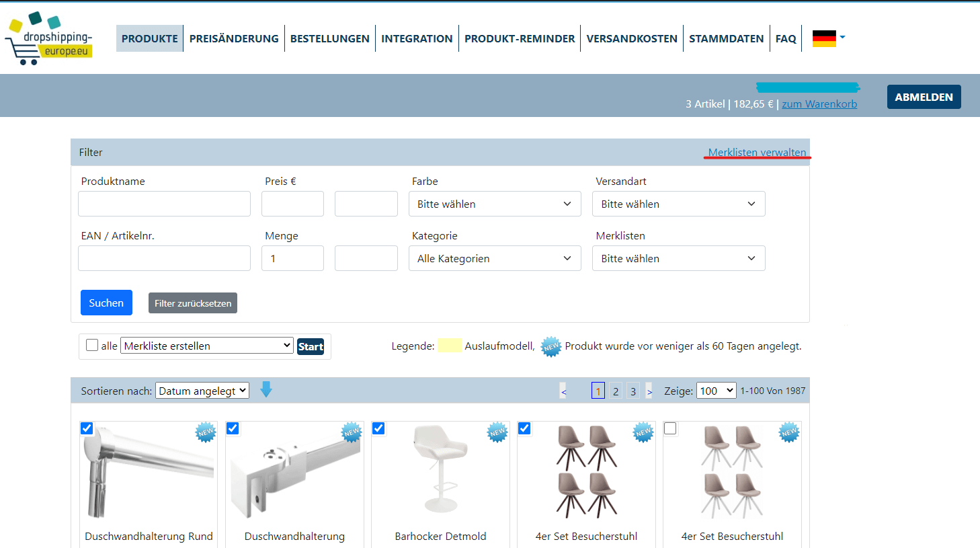
Task: Click the dropshipping-europe.eu logo
Action: [49, 38]
